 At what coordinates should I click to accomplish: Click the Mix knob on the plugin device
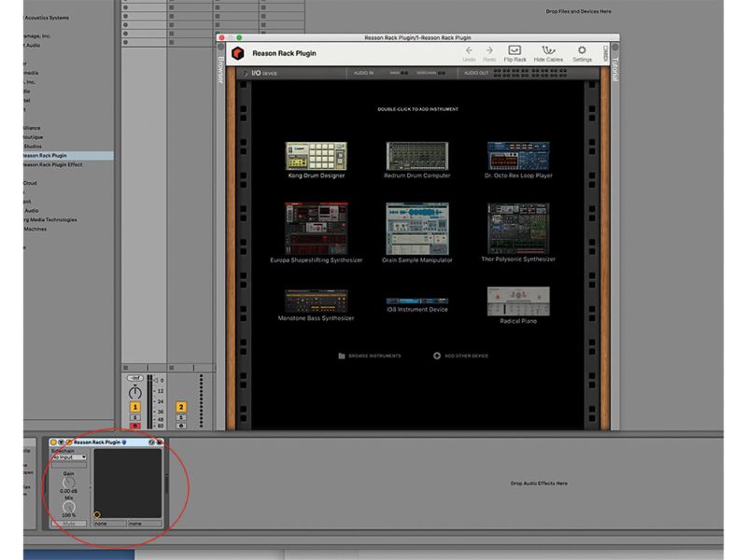pos(68,506)
